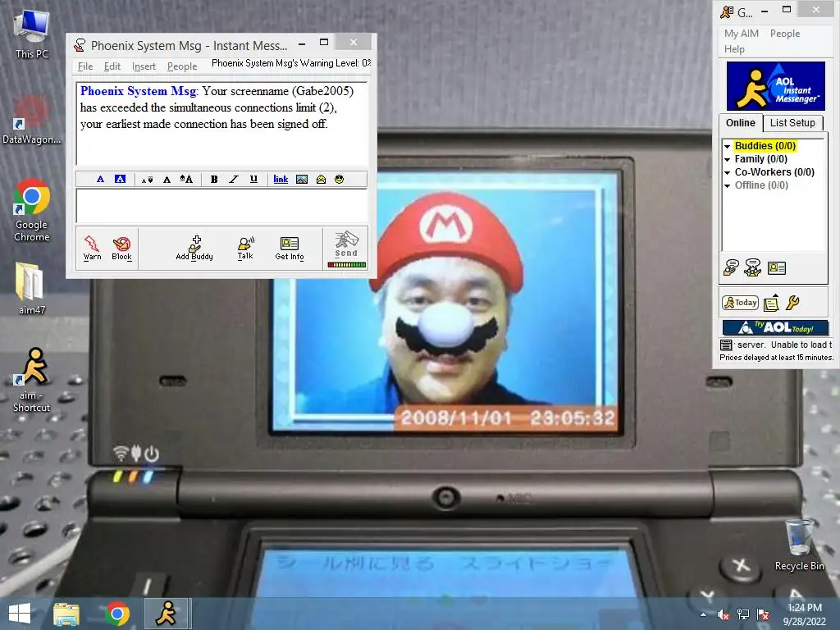This screenshot has width=840, height=630.
Task: Click the envelope greeting icon
Action: (321, 180)
